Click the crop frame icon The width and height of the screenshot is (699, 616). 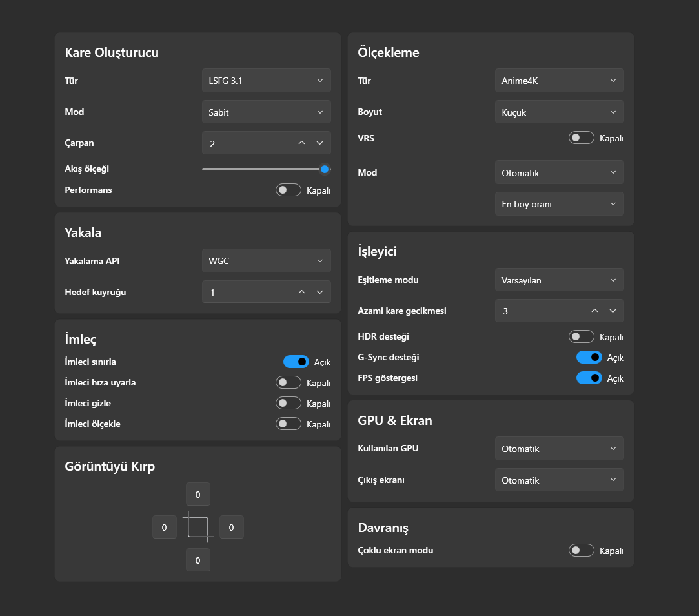point(198,526)
